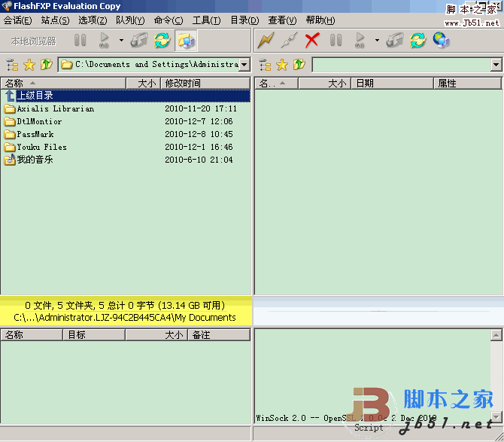Open the left pane Go button dropdown arrow
The width and height of the screenshot is (504, 442).
[x=121, y=41]
